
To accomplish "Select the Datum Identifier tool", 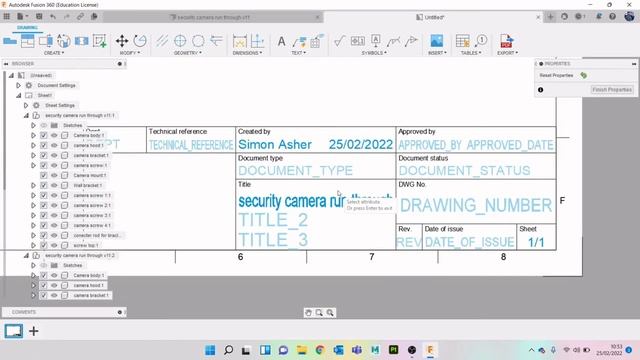I will [x=376, y=41].
